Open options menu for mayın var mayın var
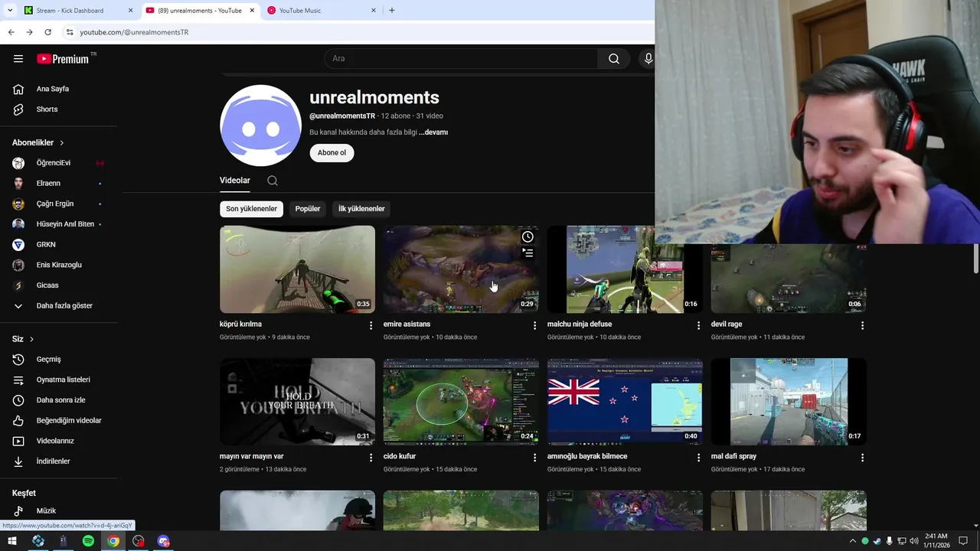The width and height of the screenshot is (980, 551). (371, 458)
